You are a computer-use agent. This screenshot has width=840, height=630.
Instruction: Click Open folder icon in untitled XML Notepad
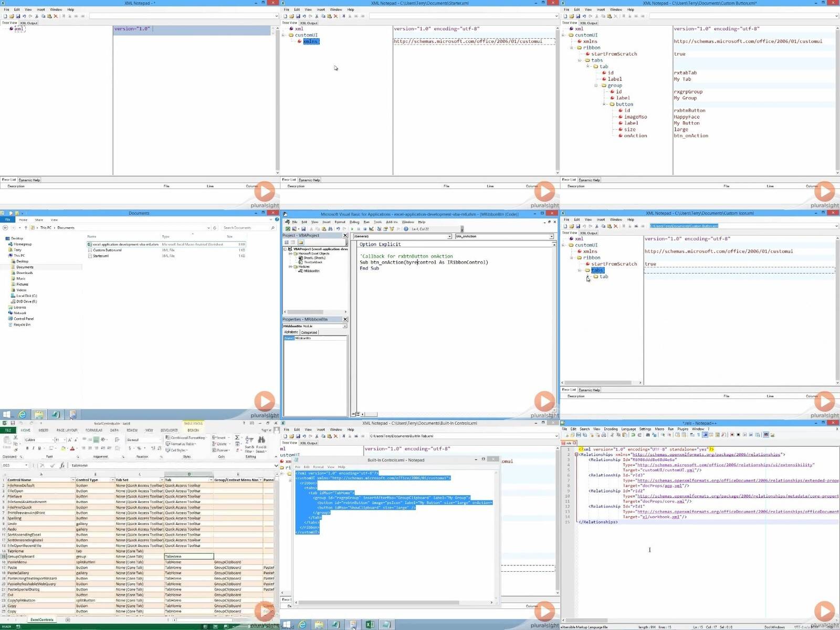point(12,16)
